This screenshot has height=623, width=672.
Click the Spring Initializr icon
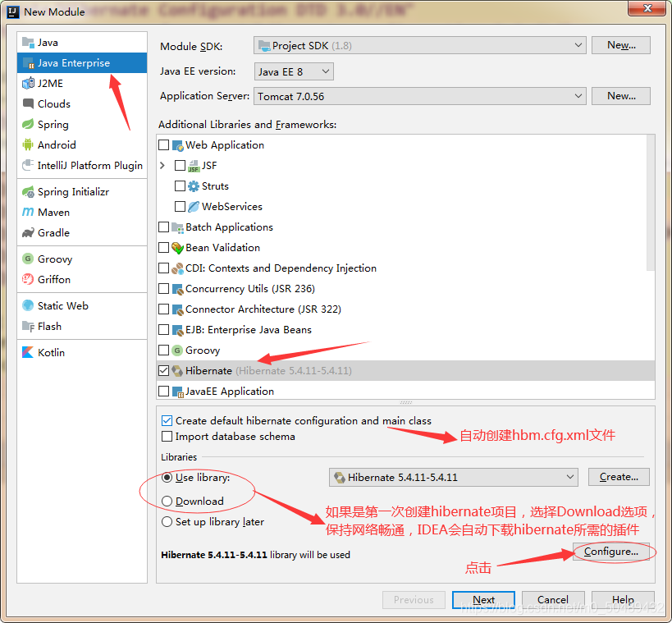click(28, 191)
